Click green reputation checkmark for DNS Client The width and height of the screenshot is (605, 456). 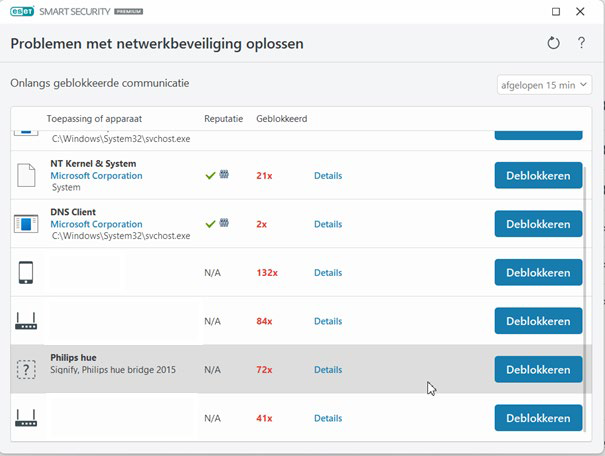[210, 224]
